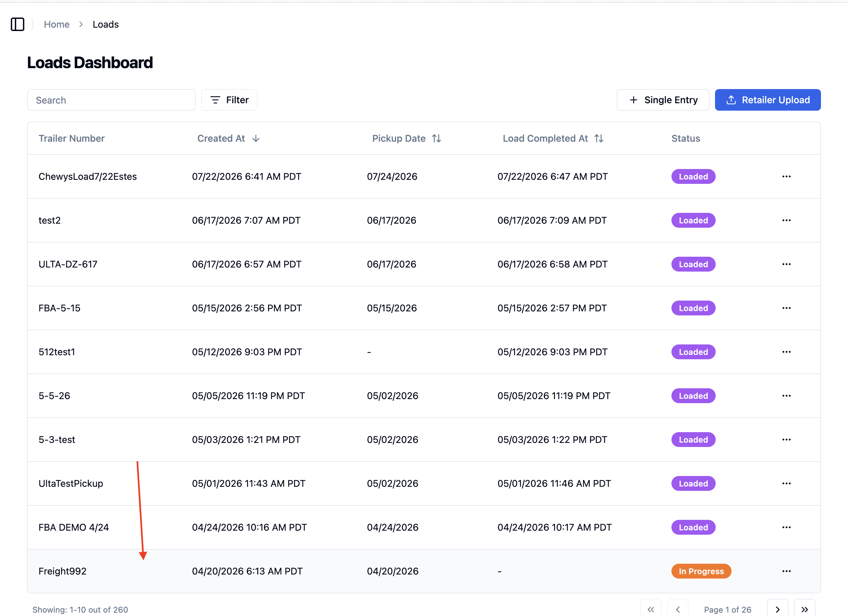848x616 pixels.
Task: Open row actions menu for UltaTestPickup
Action: [x=786, y=483]
